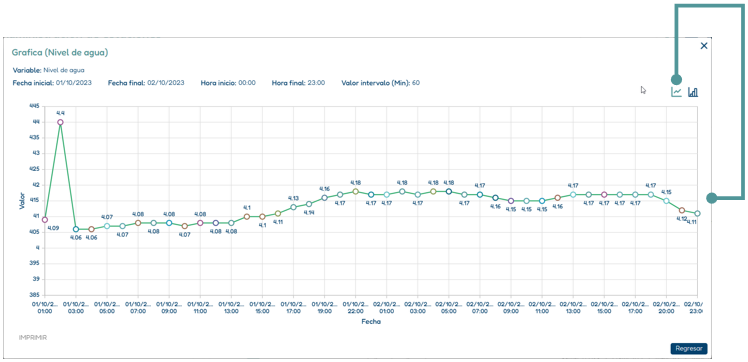Switch to the line chart view icon
The width and height of the screenshot is (748, 362).
[676, 92]
